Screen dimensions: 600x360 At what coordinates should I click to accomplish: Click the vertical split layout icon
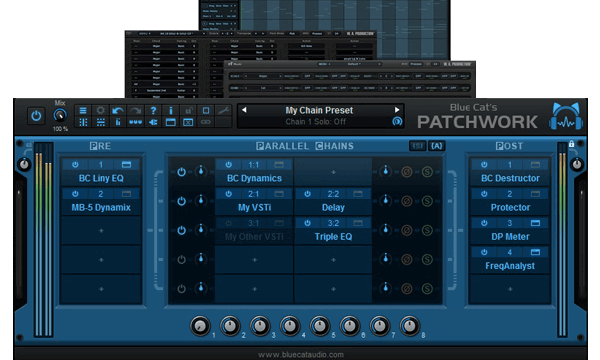pos(83,122)
